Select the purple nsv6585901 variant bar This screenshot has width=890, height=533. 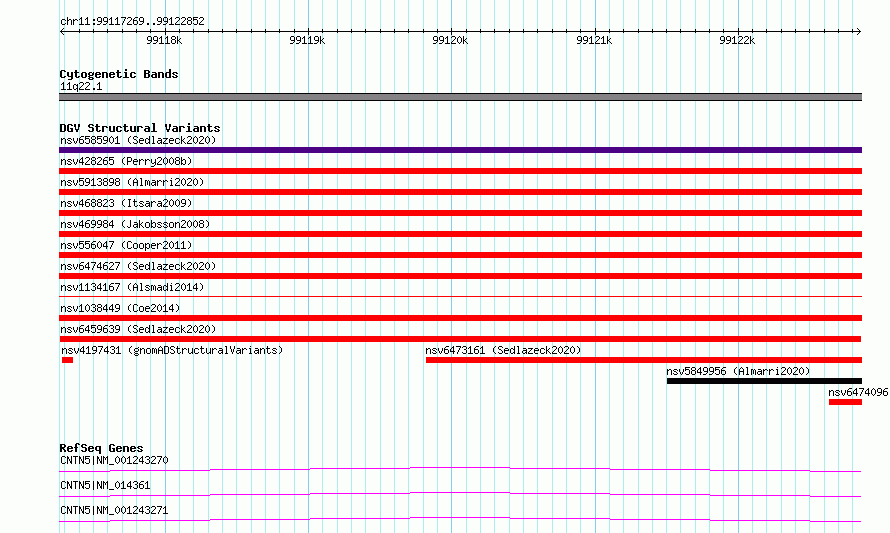[x=460, y=150]
